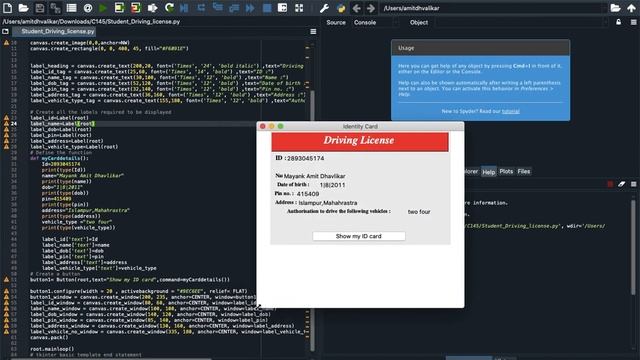Click the Identity Card window title bar
This screenshot has width=640, height=360.
(x=360, y=127)
